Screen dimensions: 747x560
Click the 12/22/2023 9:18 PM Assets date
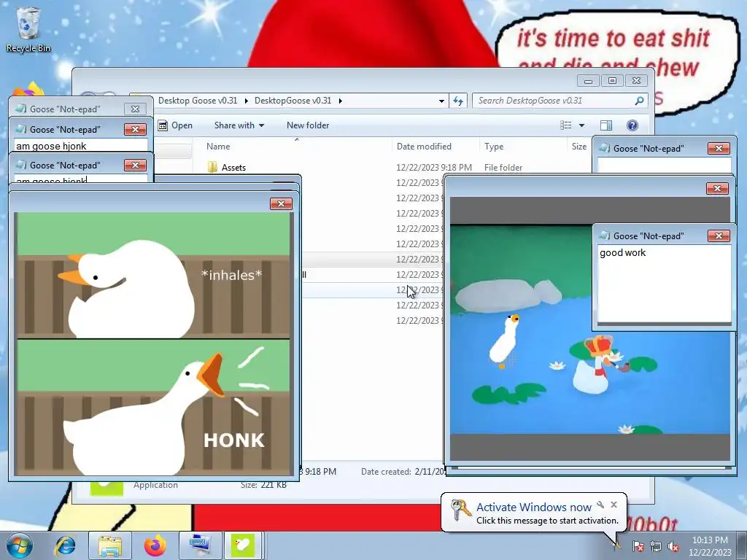[x=434, y=168]
